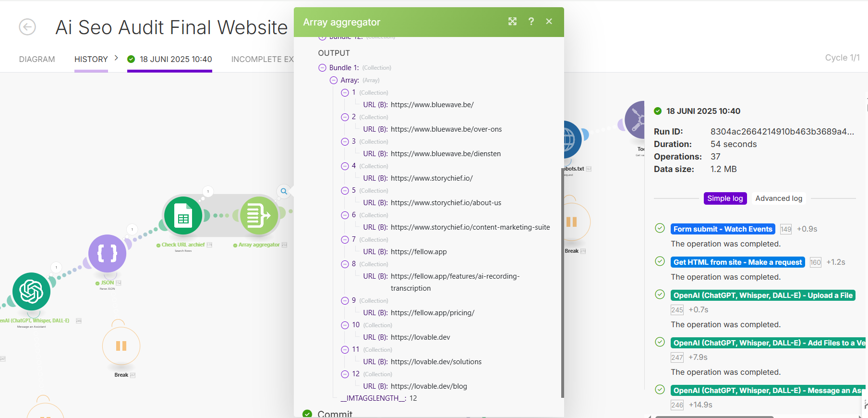Switch to the HISTORY tab

[91, 59]
